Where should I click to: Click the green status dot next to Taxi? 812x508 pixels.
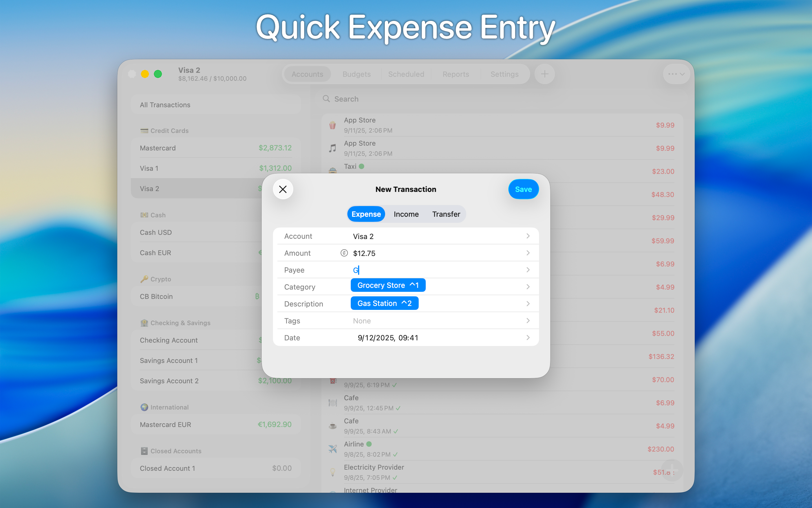coord(361,166)
